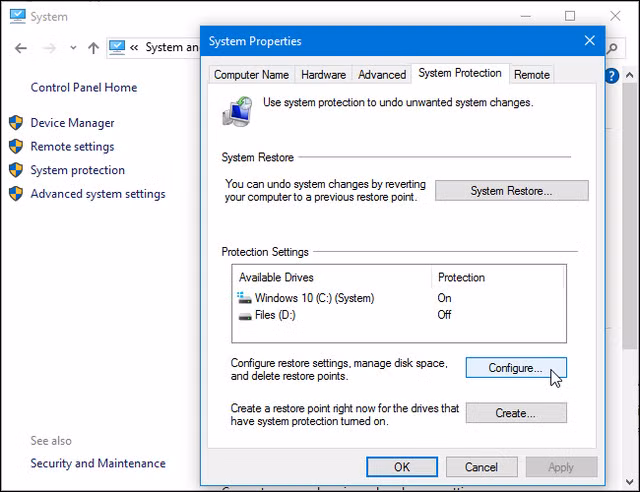The height and width of the screenshot is (492, 640).
Task: Click Cancel in System Properties dialog
Action: pos(481,467)
